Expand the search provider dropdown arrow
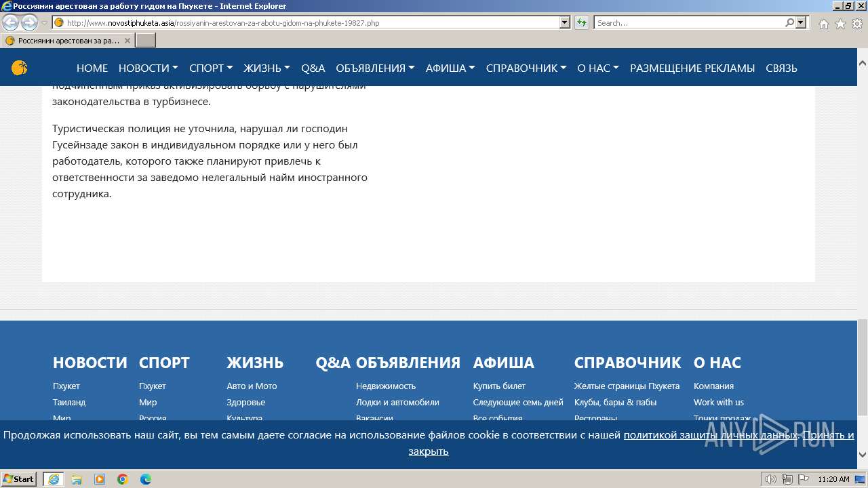Screen dimensions: 868x488 coord(802,22)
